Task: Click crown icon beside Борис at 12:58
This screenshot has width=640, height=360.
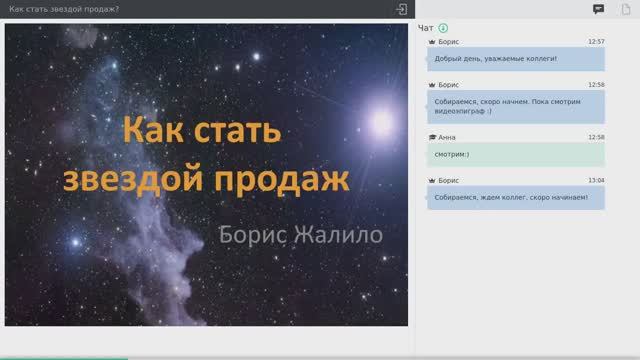Action: 432,85
